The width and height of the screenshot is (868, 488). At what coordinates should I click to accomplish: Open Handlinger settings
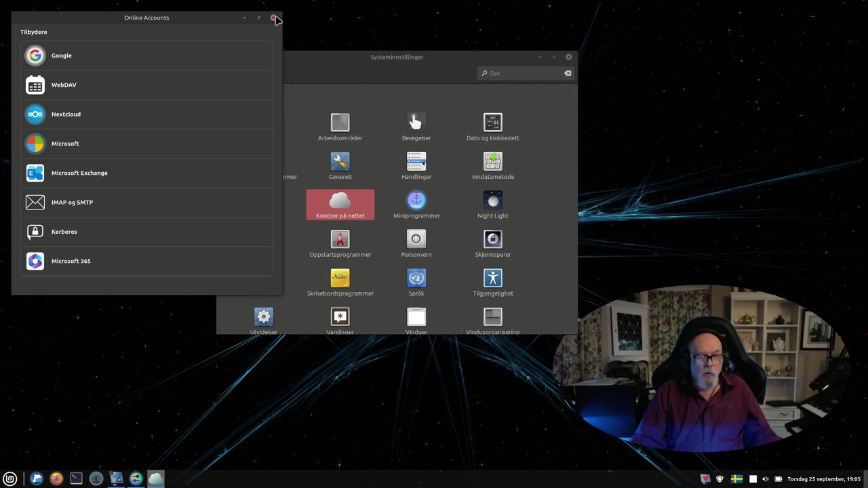coord(416,166)
